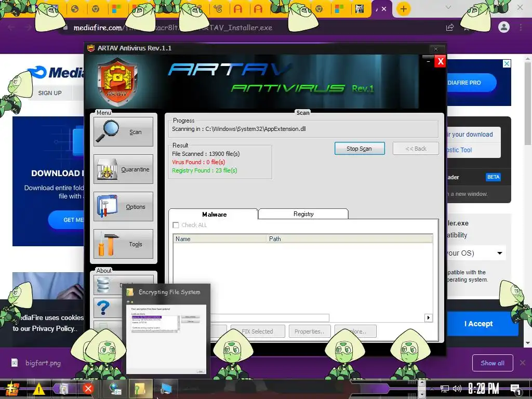Viewport: 532px width, 399px height.
Task: Expand the system tray hidden icons chevron
Action: 432,389
